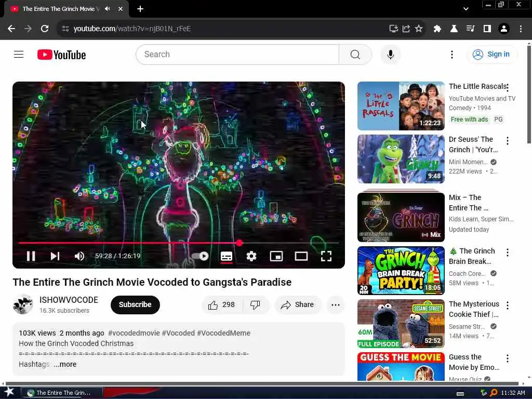
Task: Open The Little Rascals thumbnail
Action: pos(401,106)
